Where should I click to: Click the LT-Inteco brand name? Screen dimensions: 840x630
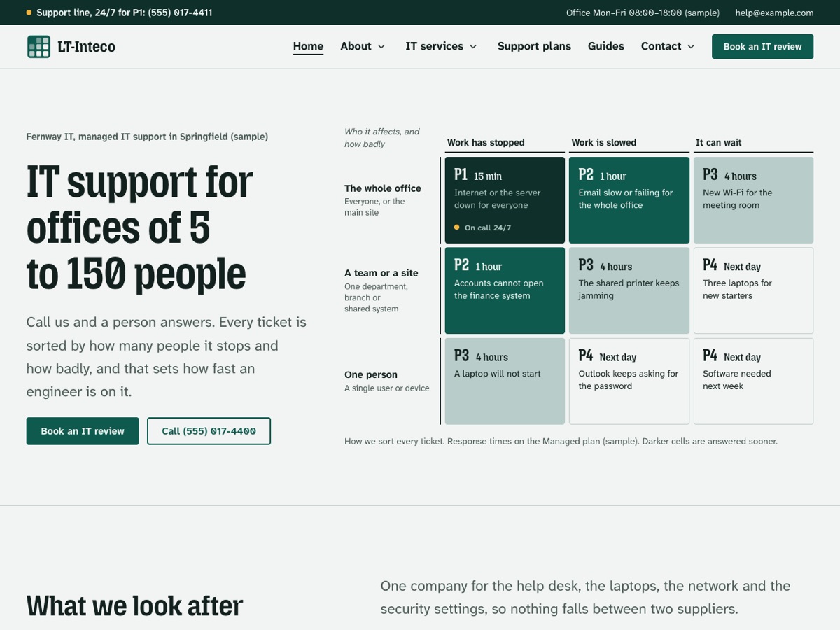point(87,47)
